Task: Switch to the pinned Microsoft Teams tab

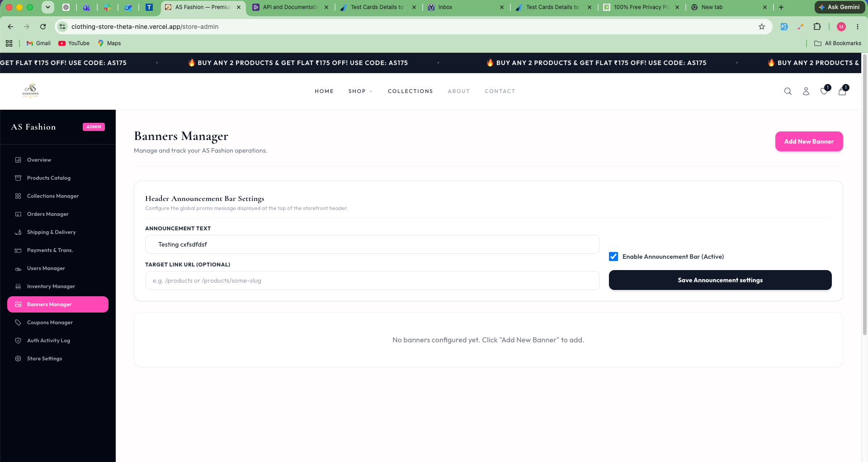Action: (x=86, y=7)
